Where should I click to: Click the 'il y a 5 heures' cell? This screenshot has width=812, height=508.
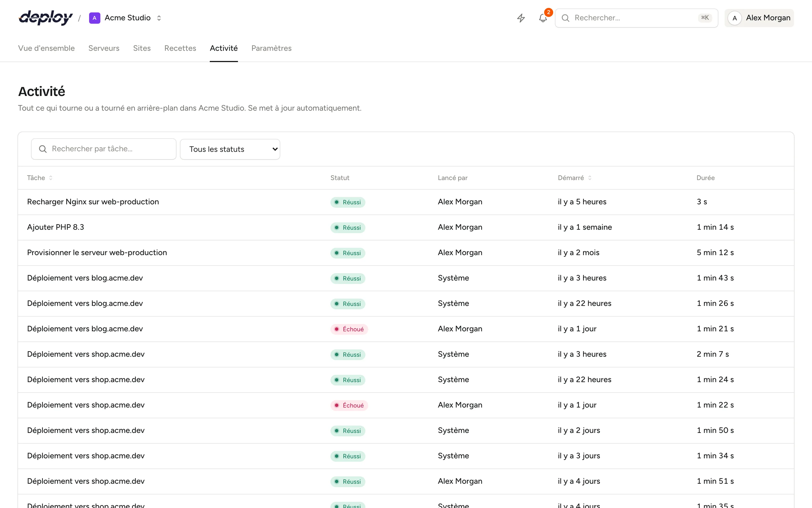(x=582, y=202)
